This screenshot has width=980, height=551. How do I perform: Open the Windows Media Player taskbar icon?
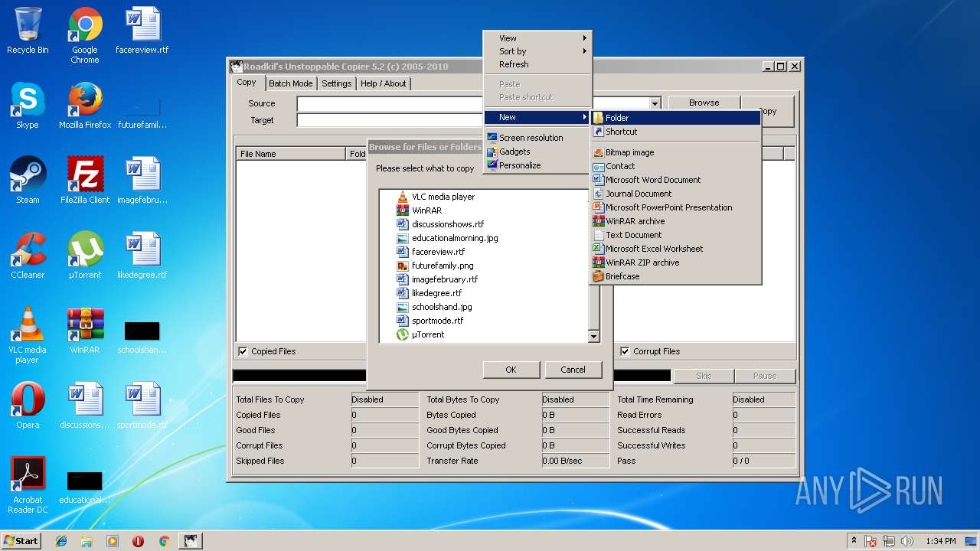113,541
